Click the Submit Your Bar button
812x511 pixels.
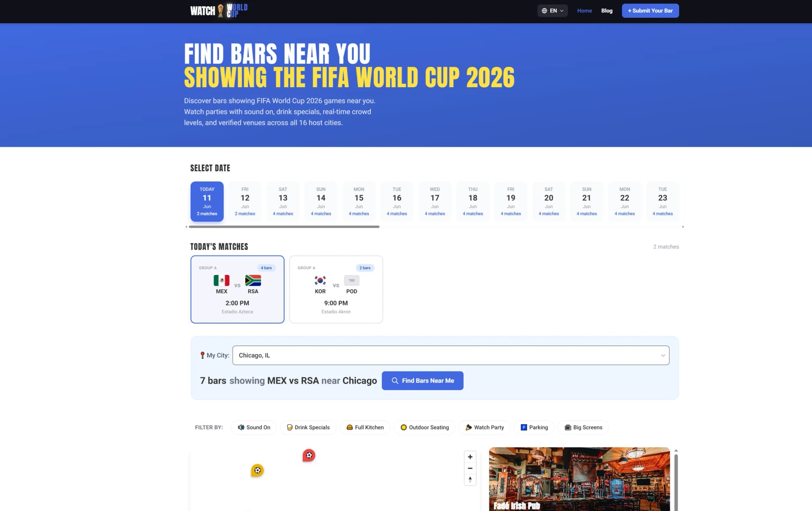point(650,11)
